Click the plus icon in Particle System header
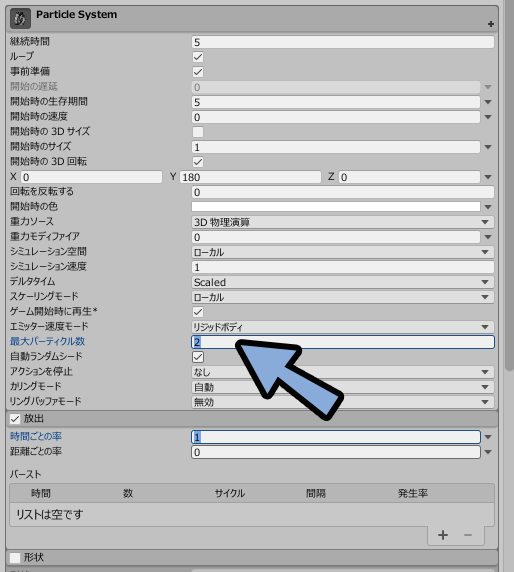Viewport: 514px width, 572px height. [x=491, y=24]
